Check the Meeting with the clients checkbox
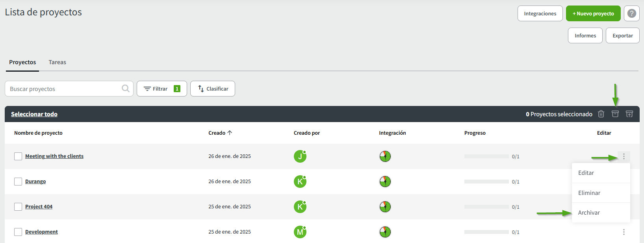The image size is (644, 243). click(18, 156)
